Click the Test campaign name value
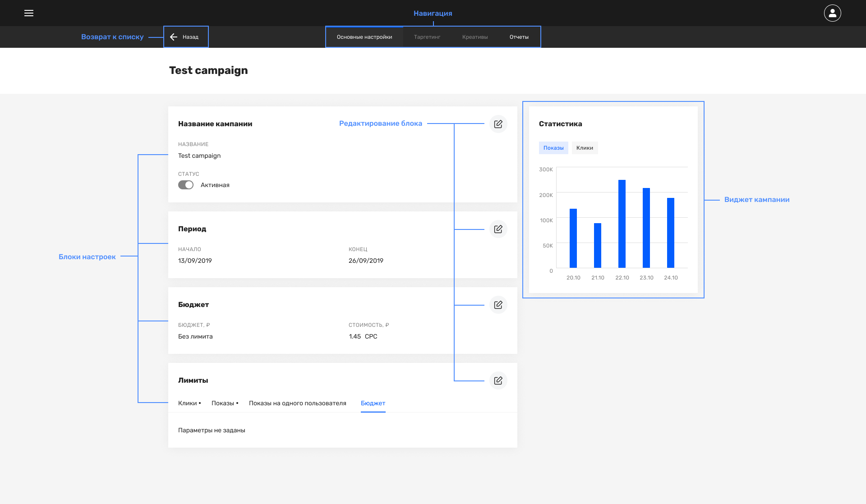This screenshot has width=866, height=504. pos(199,156)
